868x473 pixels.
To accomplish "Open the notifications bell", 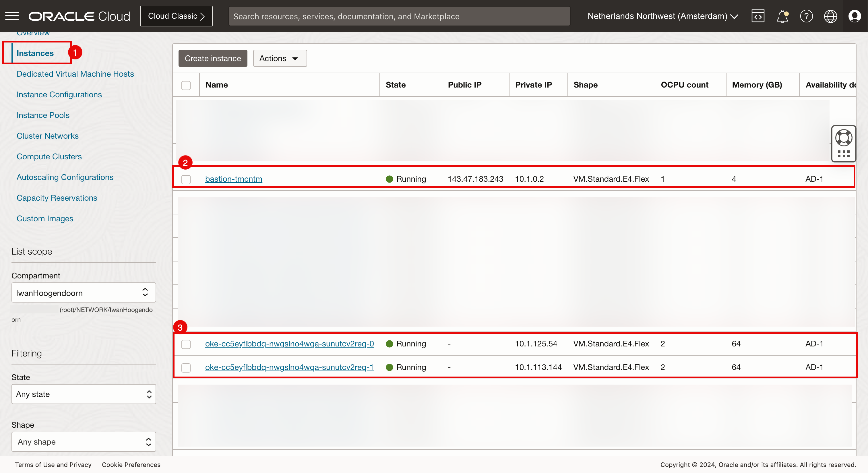I will [782, 16].
